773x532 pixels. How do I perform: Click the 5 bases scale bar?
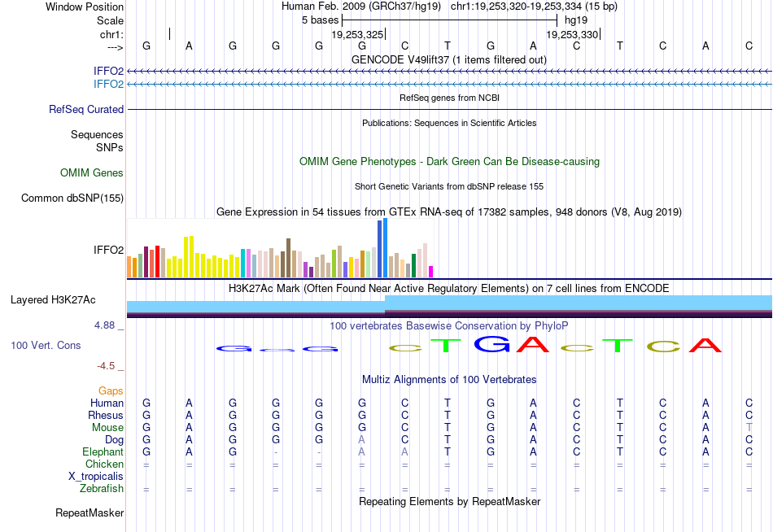pyautogui.click(x=450, y=20)
